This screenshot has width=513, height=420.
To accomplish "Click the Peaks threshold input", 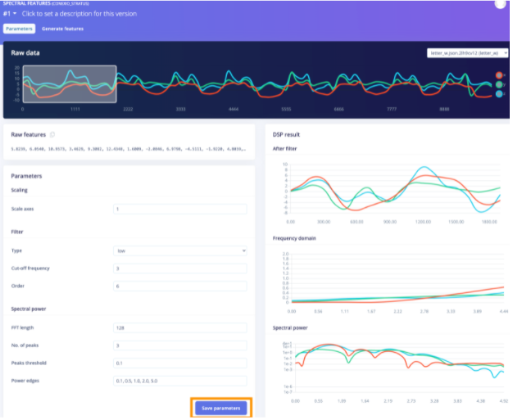I will (179, 364).
